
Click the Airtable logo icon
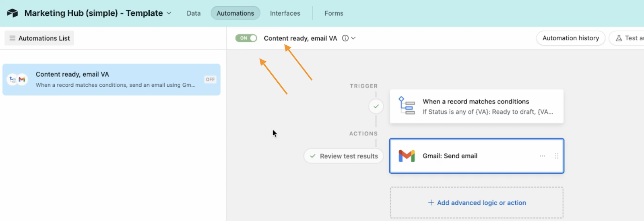coord(12,13)
